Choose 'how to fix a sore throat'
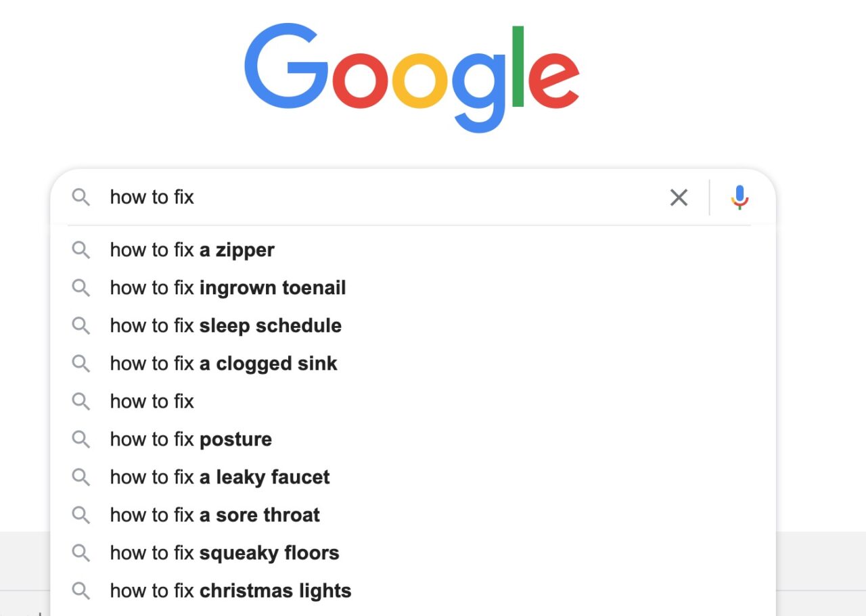866x616 pixels. click(x=413, y=515)
